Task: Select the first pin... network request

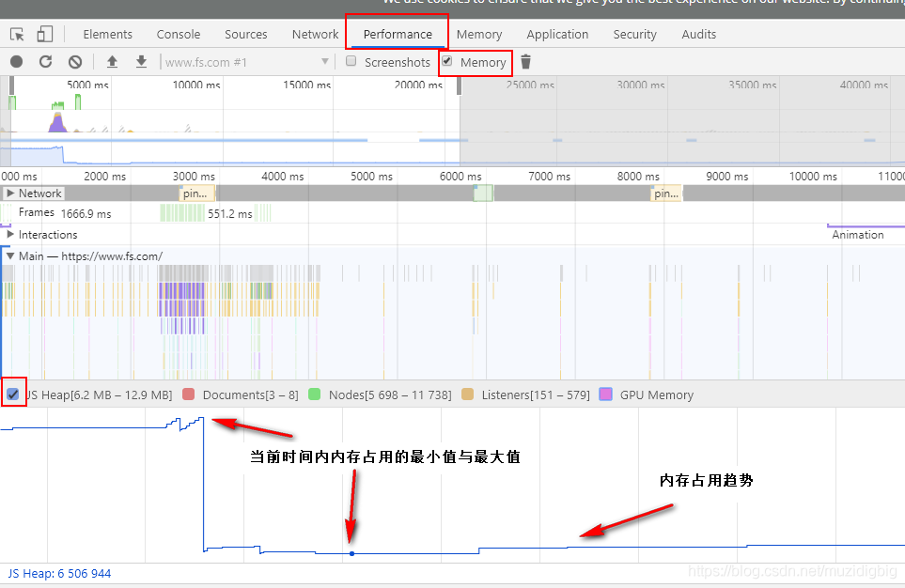Action: point(197,193)
